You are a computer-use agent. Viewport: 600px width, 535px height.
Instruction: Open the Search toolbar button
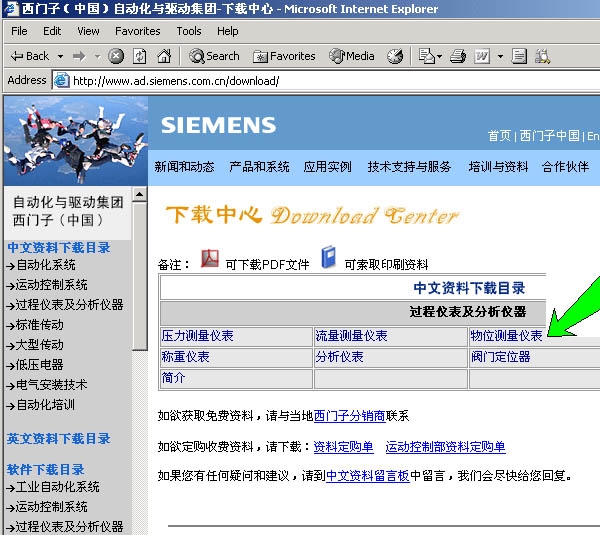pyautogui.click(x=214, y=56)
